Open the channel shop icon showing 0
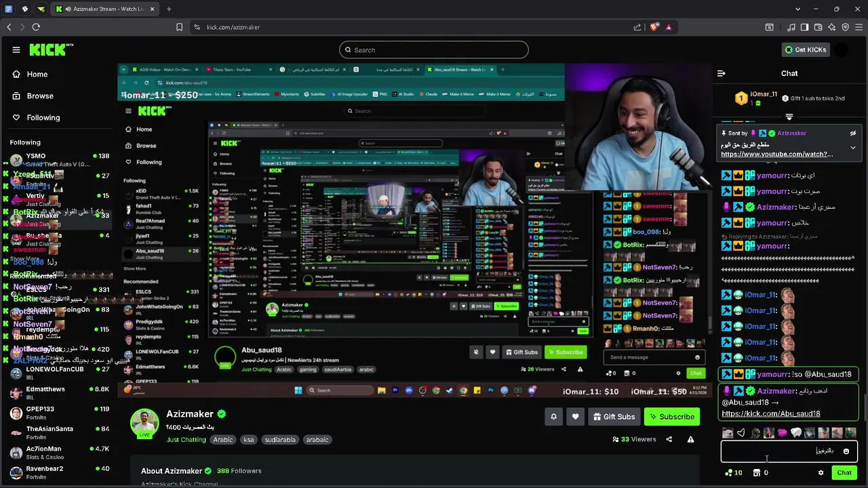The width and height of the screenshot is (868, 488). coord(761,472)
